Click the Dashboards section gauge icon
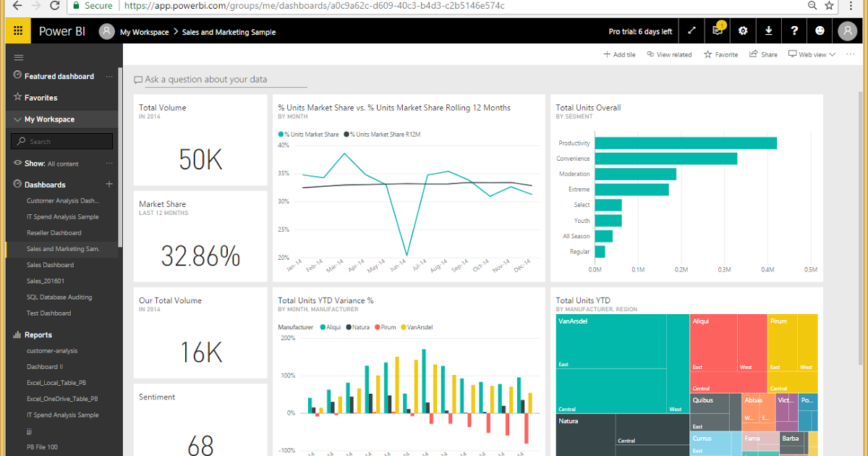 click(18, 185)
